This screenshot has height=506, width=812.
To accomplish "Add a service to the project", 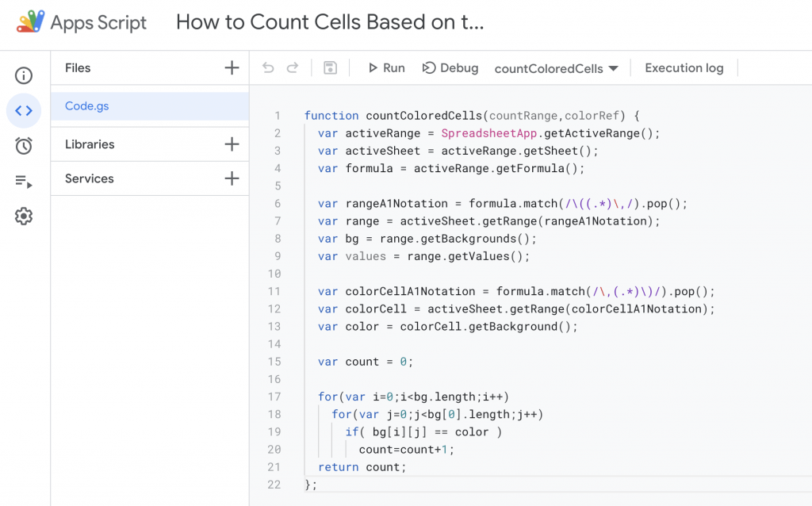I will click(232, 178).
